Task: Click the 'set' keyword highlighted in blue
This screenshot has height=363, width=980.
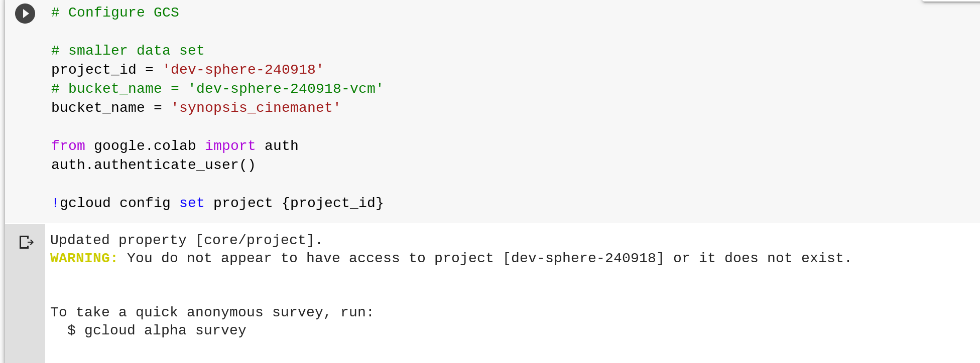Action: point(191,203)
